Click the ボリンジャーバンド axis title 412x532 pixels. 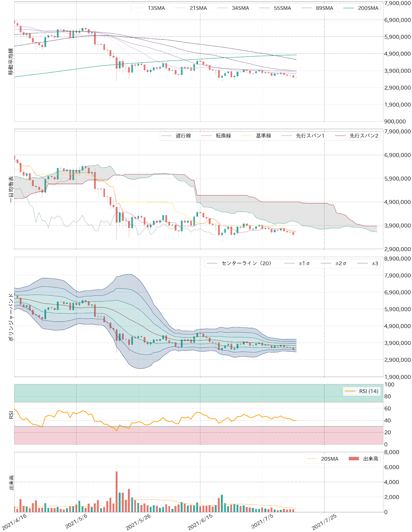11,317
